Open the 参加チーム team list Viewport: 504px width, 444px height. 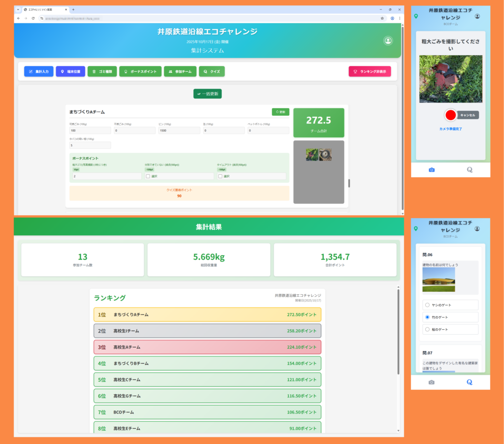180,71
